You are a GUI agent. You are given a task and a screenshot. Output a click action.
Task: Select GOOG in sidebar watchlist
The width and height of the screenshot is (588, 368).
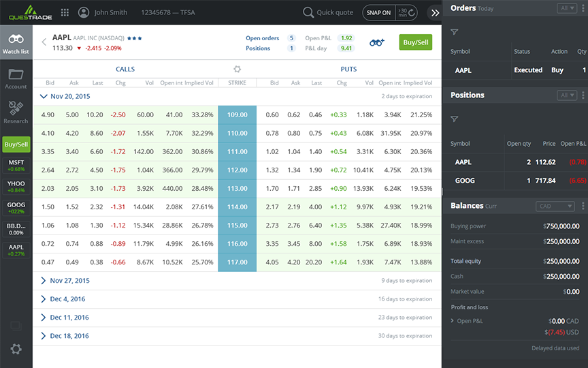click(x=16, y=208)
